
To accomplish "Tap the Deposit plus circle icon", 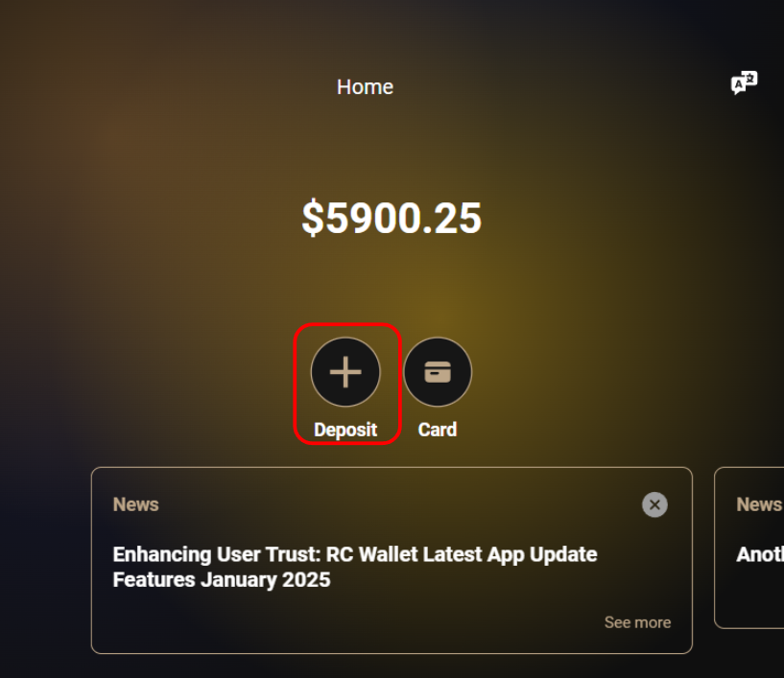I will 345,372.
